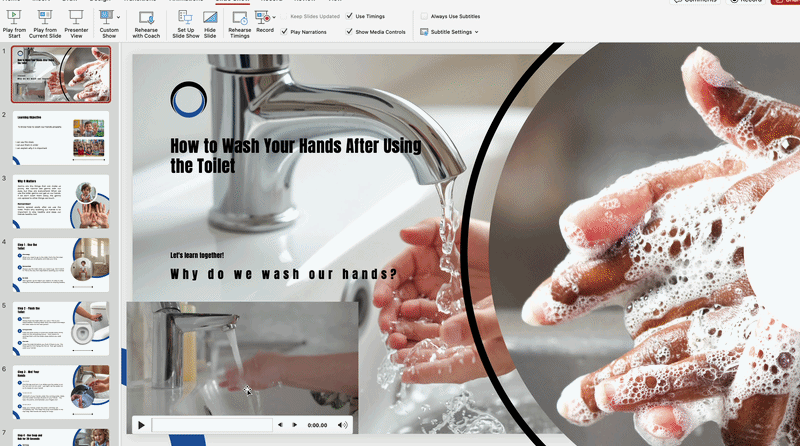Click the 'Play Narrations' label

pos(308,32)
